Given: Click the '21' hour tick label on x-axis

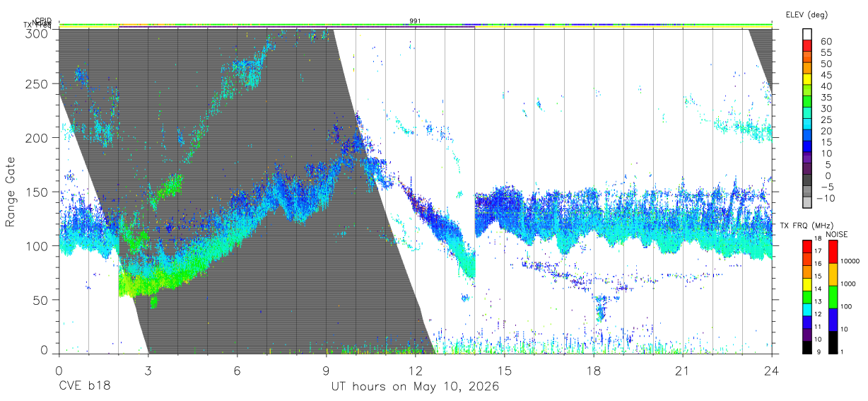Looking at the screenshot, I should click(683, 371).
